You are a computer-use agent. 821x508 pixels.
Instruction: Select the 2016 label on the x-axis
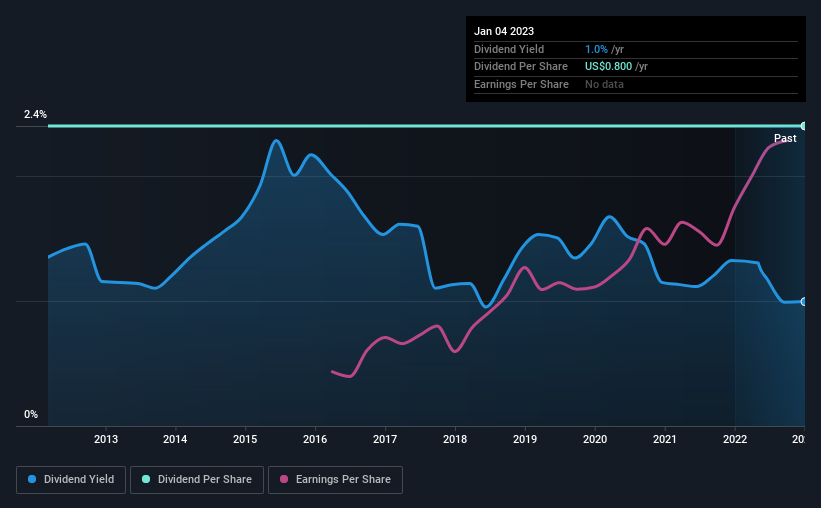(x=315, y=439)
